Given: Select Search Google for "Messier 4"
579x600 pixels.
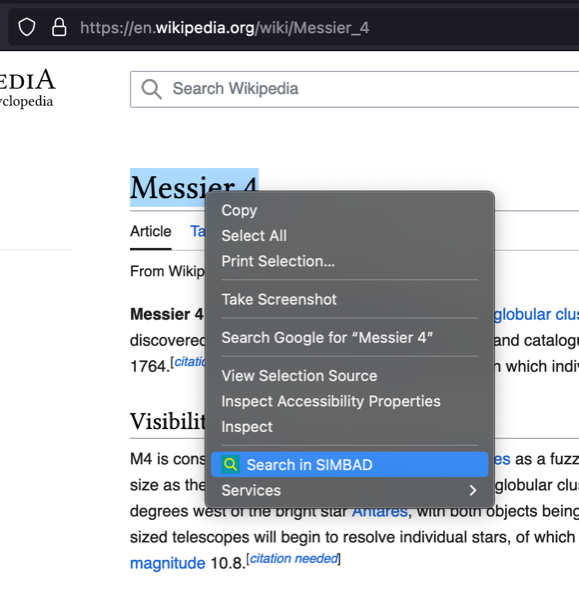Looking at the screenshot, I should coord(349,338).
